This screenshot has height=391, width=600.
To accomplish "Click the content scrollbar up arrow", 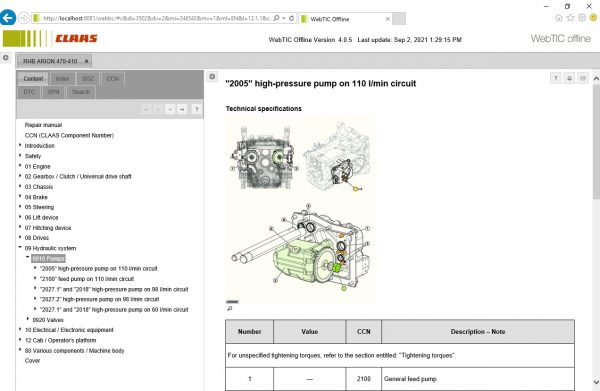I will click(x=596, y=78).
